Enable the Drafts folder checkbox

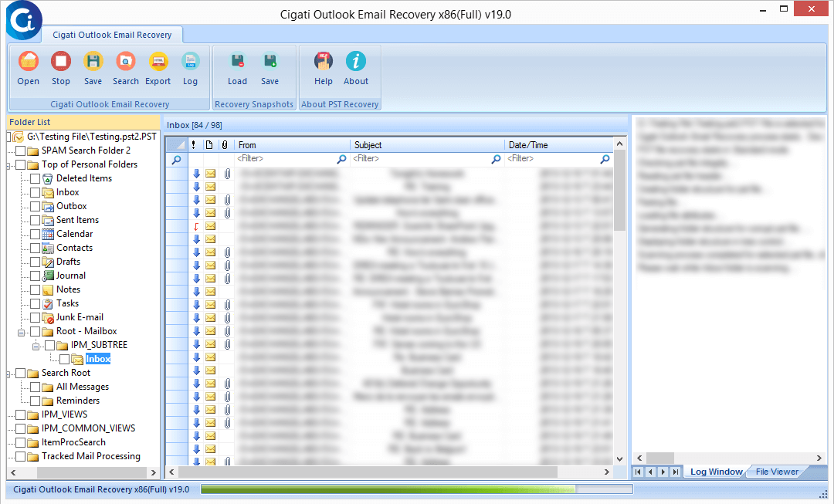pyautogui.click(x=35, y=262)
